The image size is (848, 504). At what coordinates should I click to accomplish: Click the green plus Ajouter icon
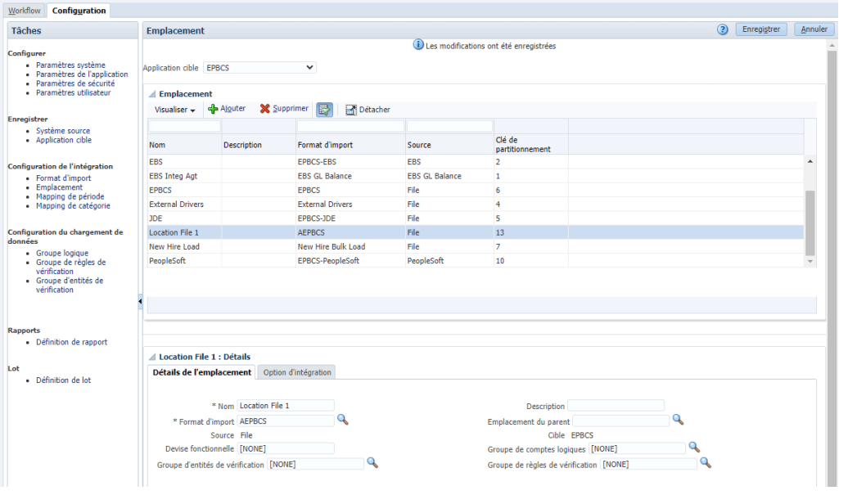coord(213,109)
